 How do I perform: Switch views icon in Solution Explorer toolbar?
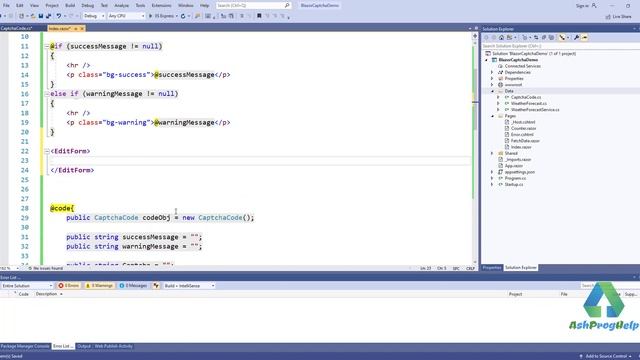(509, 38)
